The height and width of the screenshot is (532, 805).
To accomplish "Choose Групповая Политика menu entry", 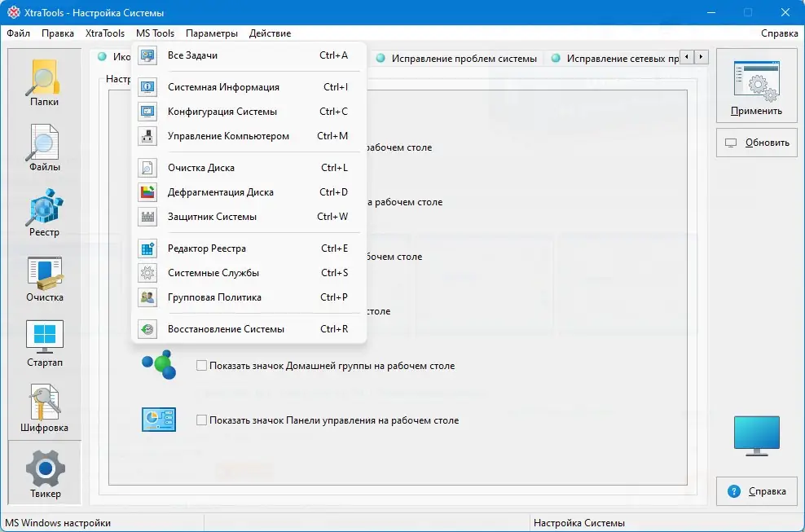I will (x=249, y=297).
